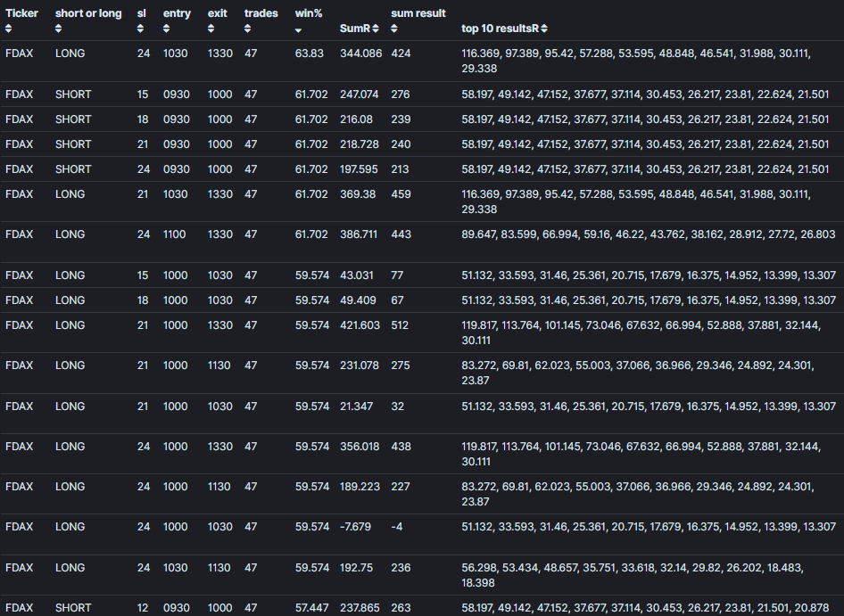Image resolution: width=844 pixels, height=616 pixels.
Task: Select sum result value 67
Action: [397, 300]
